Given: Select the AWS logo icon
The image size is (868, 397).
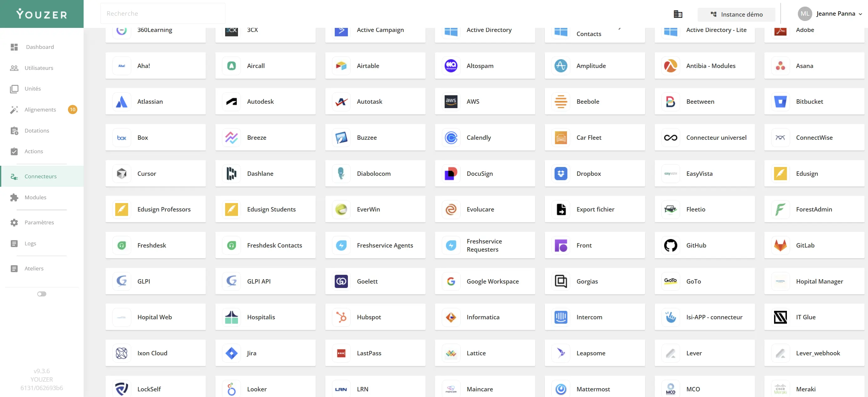Looking at the screenshot, I should (451, 101).
